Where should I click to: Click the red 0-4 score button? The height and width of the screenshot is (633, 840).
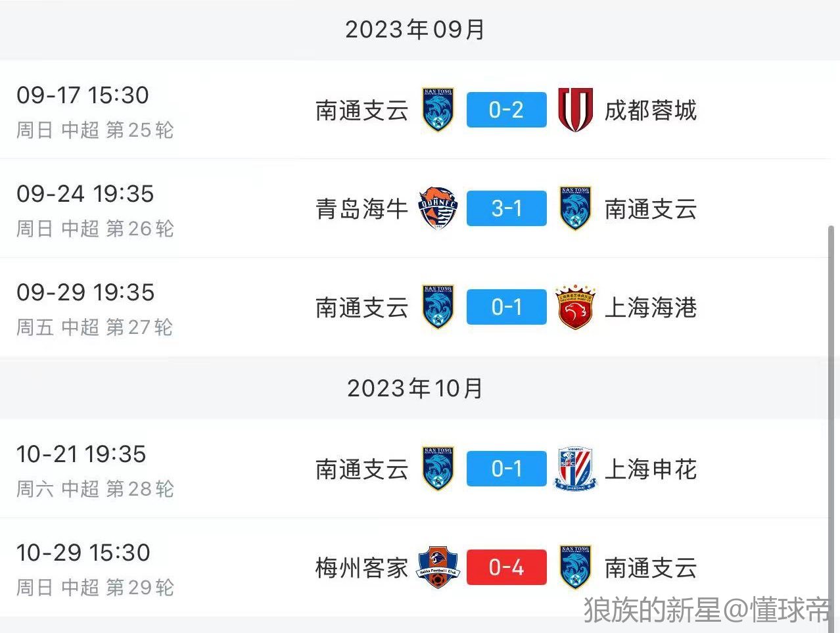(x=506, y=567)
